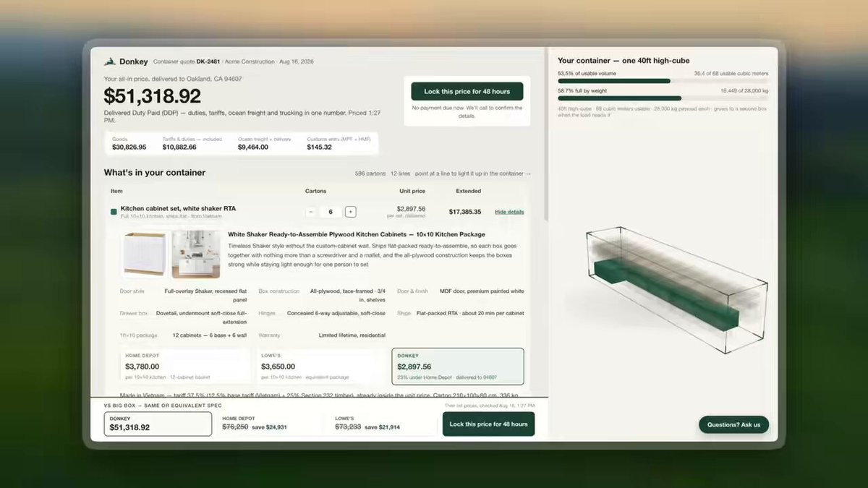Click Kitchen cabinet set, white shaker RTA row title
The image size is (868, 488).
[x=178, y=208]
